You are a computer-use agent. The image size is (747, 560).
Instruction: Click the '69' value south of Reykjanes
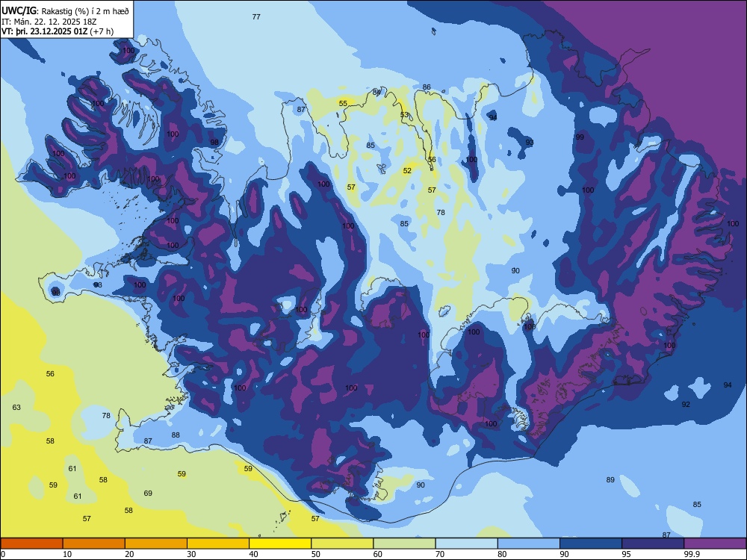[148, 493]
